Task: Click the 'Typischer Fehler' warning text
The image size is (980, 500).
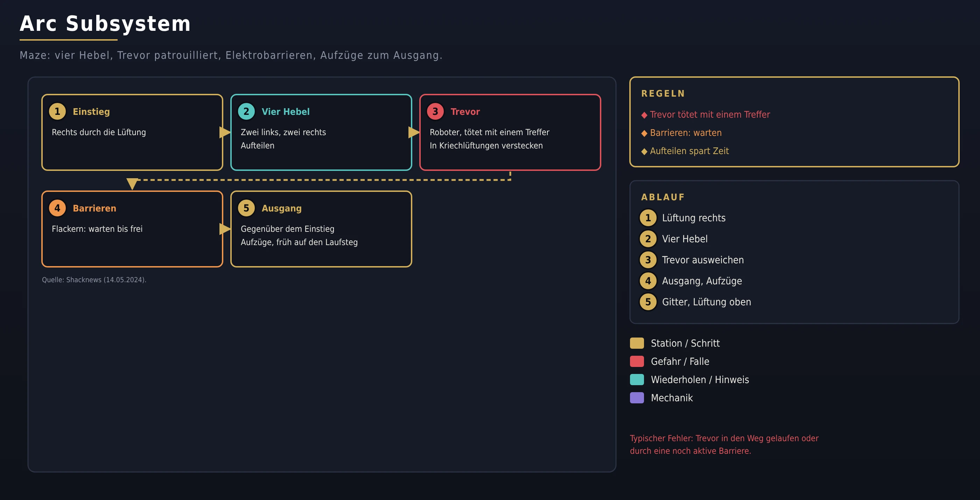Action: coord(724,444)
